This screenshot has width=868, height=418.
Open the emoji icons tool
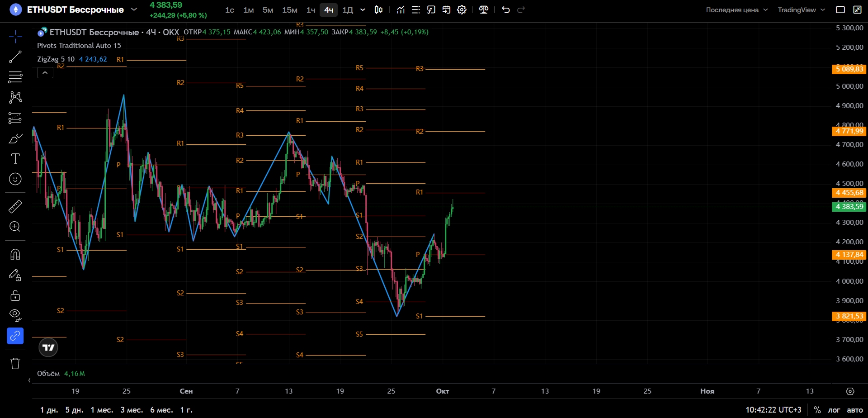tap(15, 179)
